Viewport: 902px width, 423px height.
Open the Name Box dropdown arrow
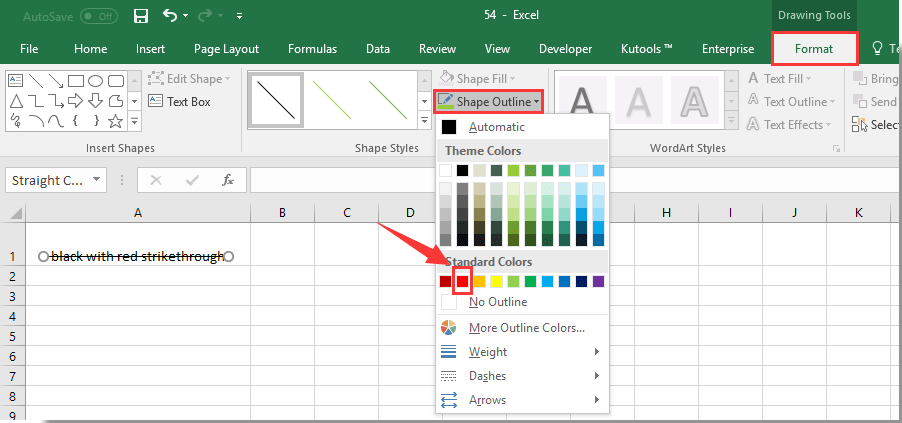[x=97, y=180]
